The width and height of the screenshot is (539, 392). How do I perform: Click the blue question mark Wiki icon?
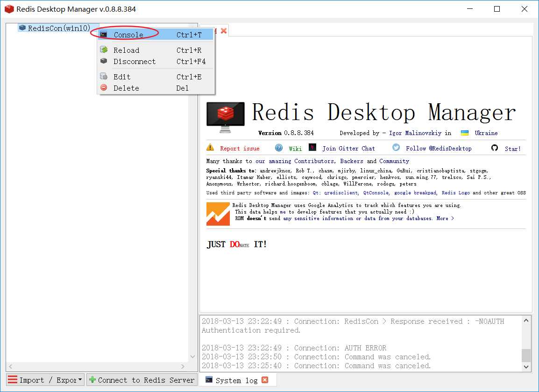pyautogui.click(x=279, y=148)
